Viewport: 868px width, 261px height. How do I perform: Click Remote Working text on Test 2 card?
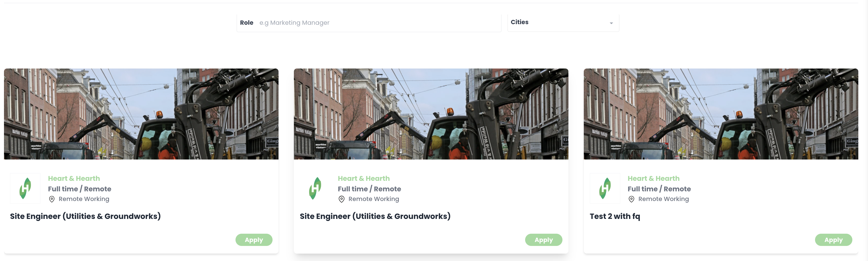(664, 199)
